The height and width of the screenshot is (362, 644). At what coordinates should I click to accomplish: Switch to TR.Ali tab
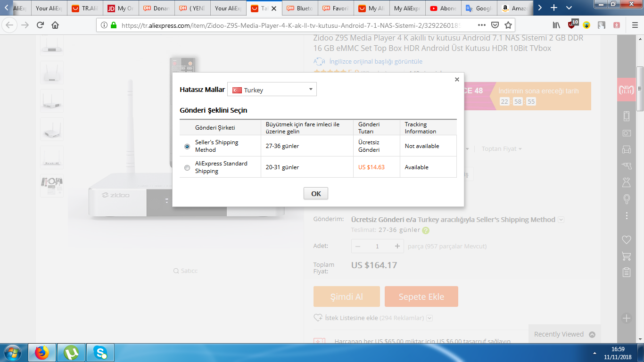pos(86,8)
